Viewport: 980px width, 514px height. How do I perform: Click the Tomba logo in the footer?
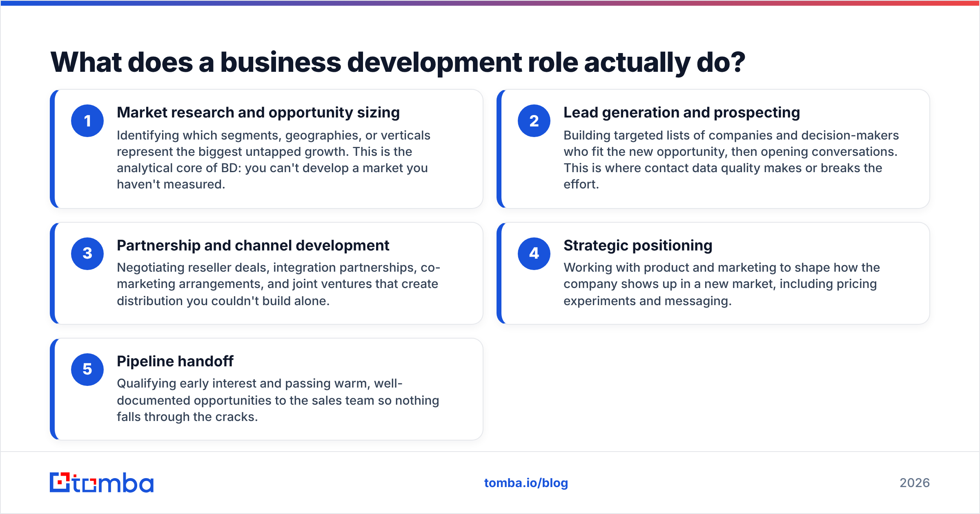click(102, 483)
